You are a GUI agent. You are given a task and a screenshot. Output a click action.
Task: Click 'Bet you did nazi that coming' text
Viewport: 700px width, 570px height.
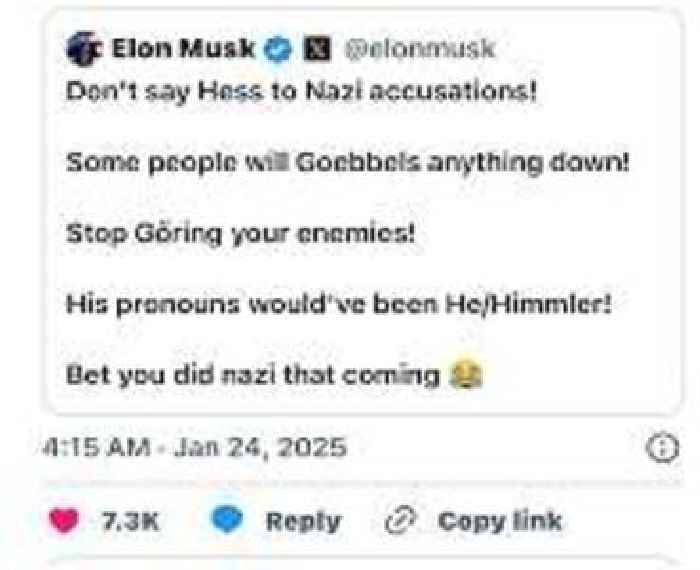click(253, 376)
